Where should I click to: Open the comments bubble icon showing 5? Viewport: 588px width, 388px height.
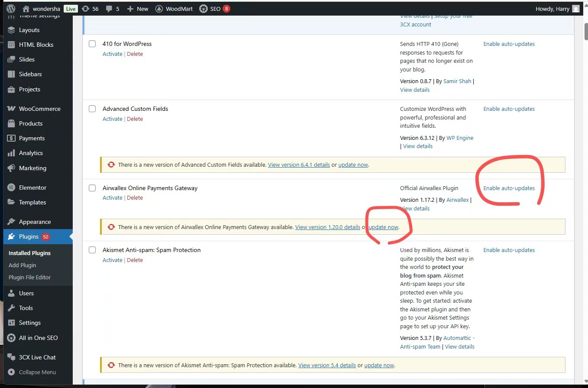click(x=110, y=9)
